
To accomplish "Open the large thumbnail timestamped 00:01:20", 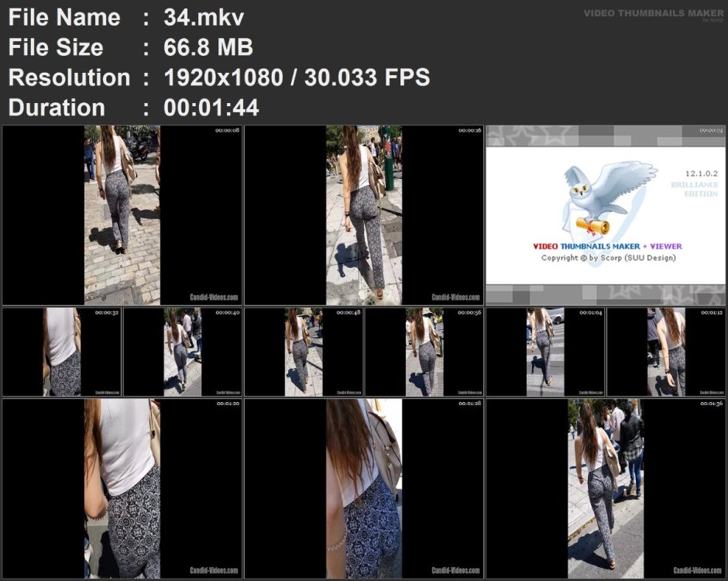I will (x=122, y=488).
